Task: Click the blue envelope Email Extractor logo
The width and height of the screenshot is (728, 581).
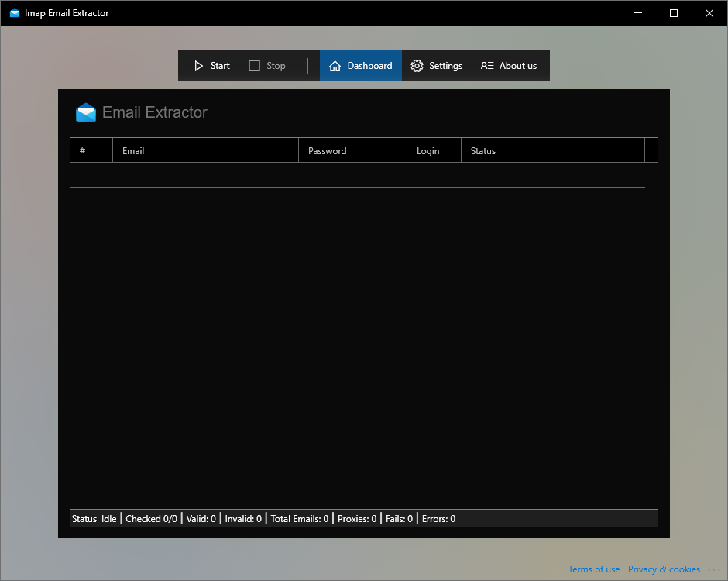Action: [x=86, y=112]
